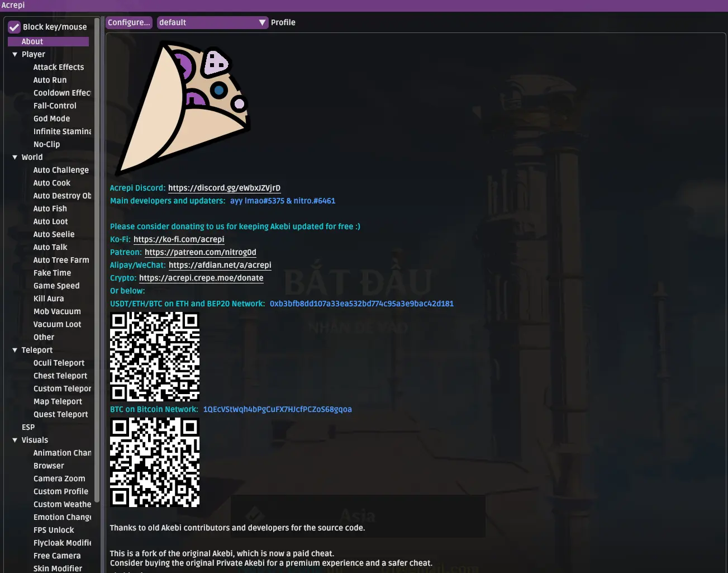728x573 pixels.
Task: Collapse the Player tree group
Action: 15,54
